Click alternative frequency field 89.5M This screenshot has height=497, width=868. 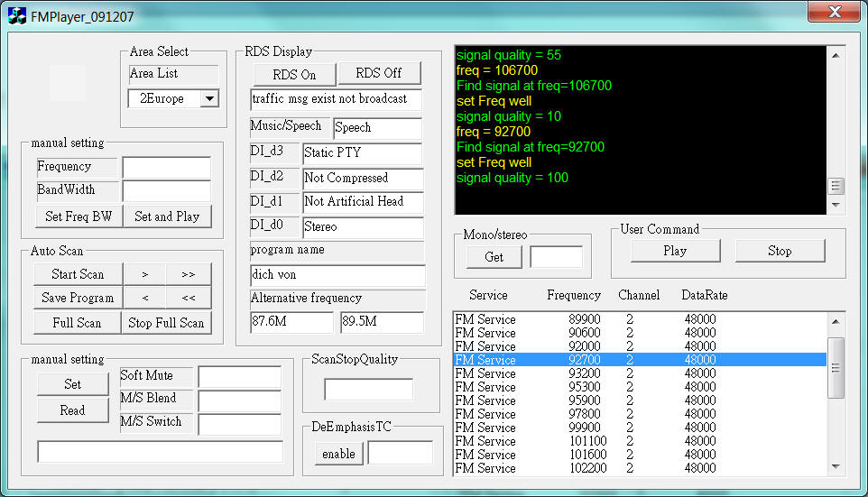point(382,321)
